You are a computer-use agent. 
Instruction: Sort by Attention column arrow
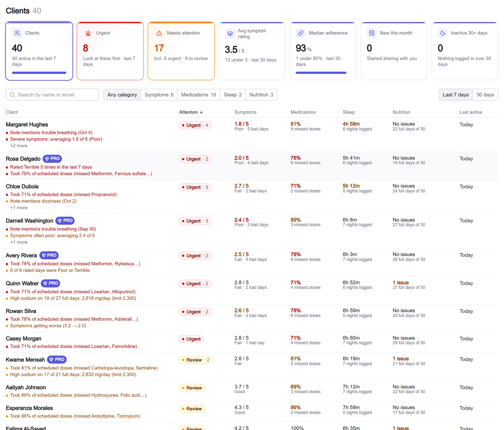201,112
